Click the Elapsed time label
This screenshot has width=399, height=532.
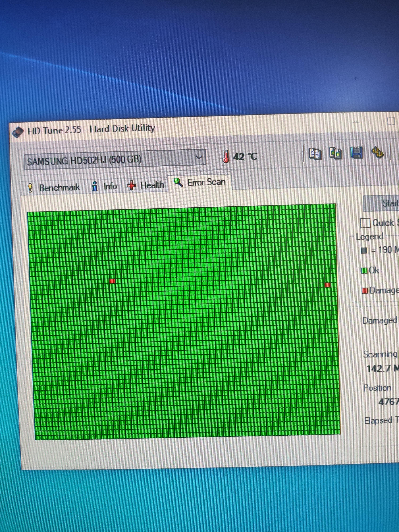381,420
